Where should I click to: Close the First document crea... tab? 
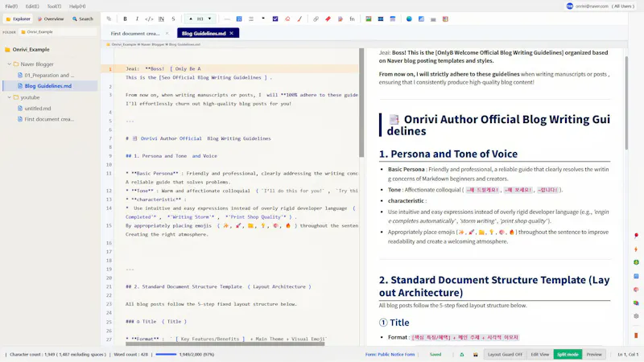[167, 33]
